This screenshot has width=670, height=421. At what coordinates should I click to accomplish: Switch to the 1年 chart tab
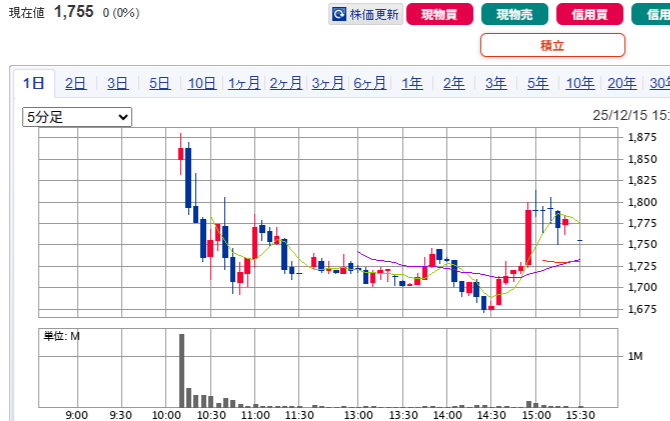412,83
